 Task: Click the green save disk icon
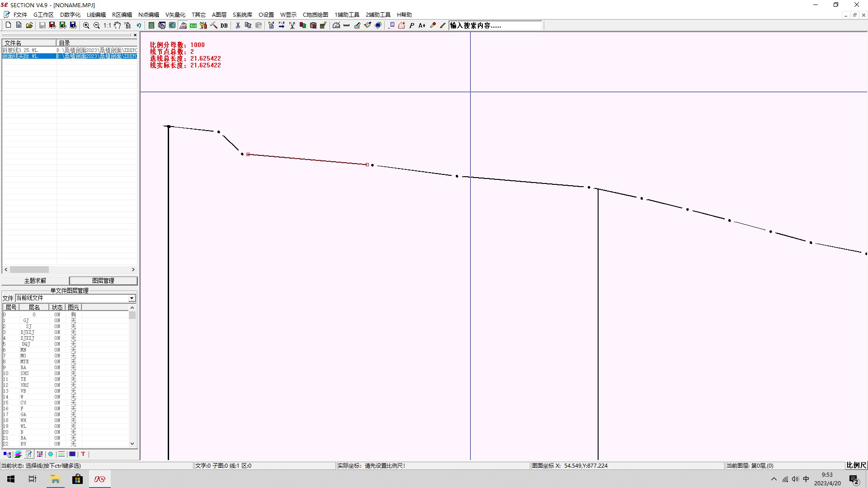coord(63,25)
